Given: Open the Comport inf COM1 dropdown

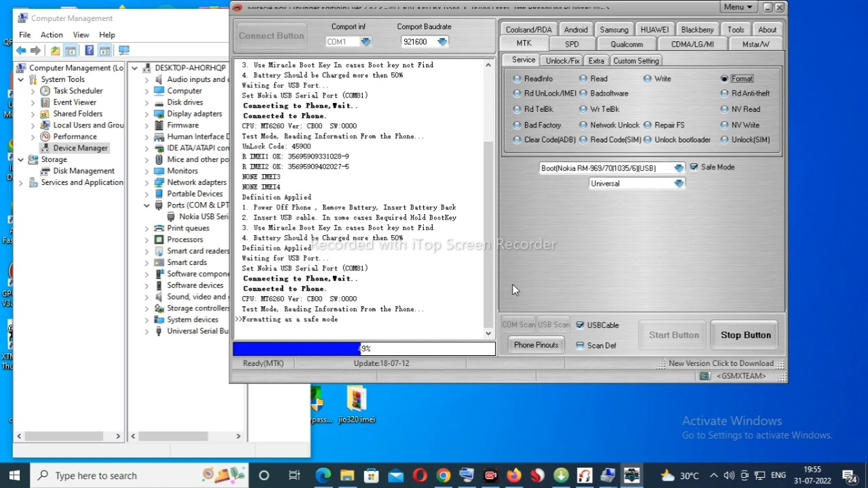Looking at the screenshot, I should tap(366, 42).
